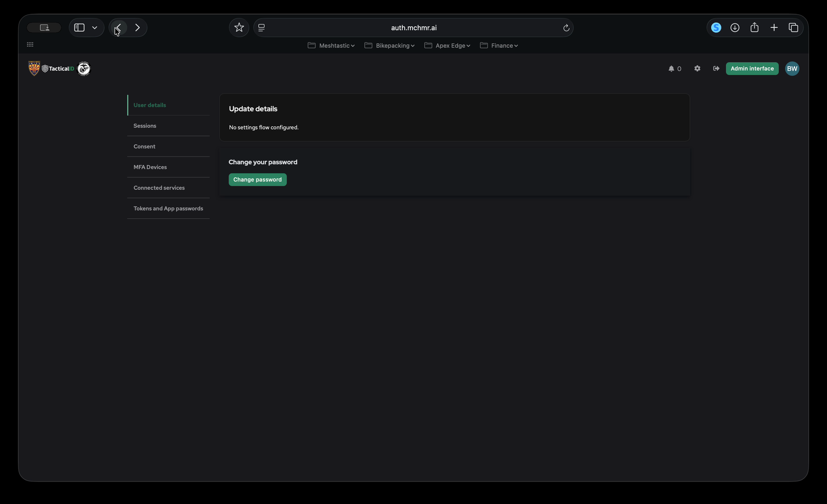Open the Admin interface button
The height and width of the screenshot is (504, 827).
[x=752, y=68]
